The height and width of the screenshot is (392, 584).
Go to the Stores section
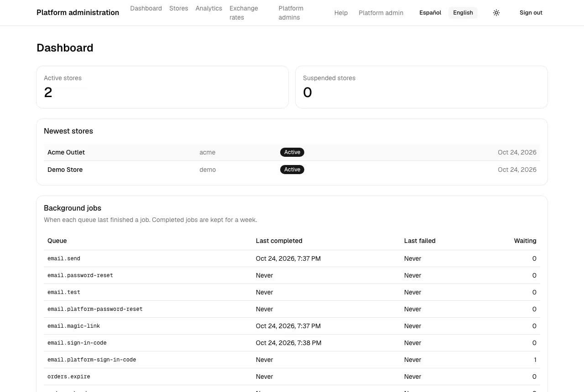point(179,8)
